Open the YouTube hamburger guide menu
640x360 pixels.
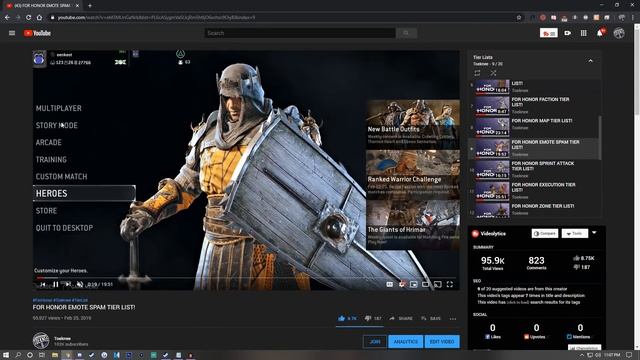[x=12, y=33]
